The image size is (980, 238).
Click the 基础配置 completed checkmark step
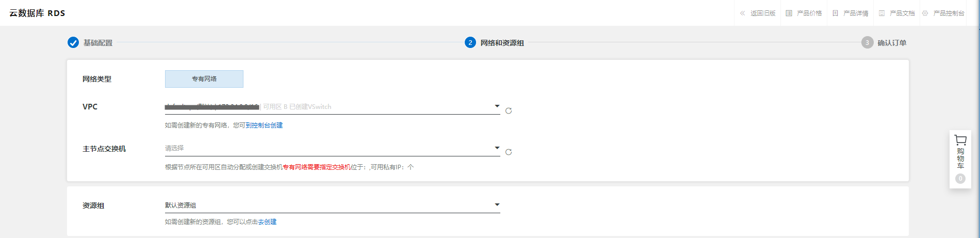point(73,42)
